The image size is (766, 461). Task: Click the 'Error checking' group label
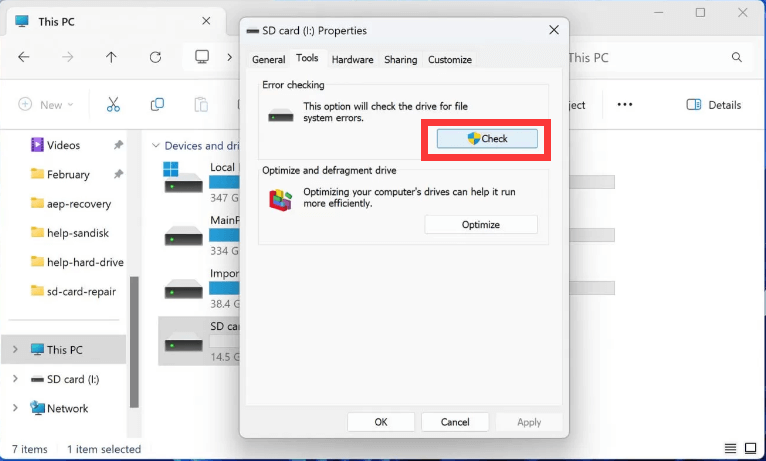pyautogui.click(x=293, y=85)
